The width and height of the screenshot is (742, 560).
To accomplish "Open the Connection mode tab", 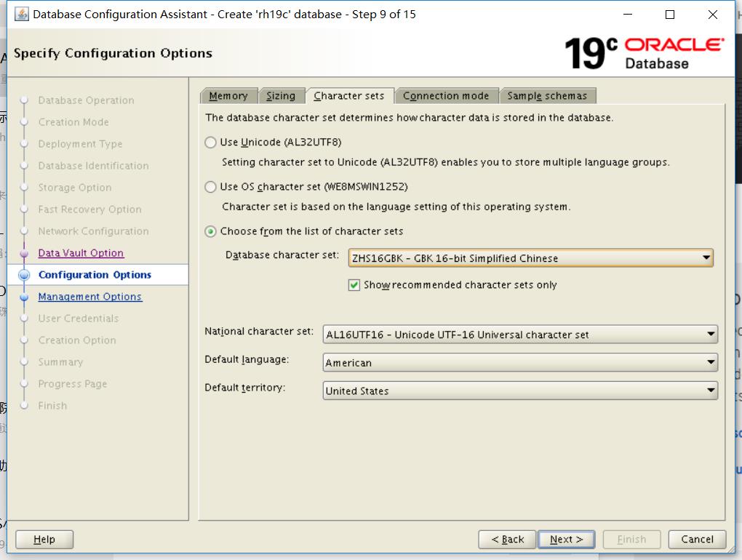I will [x=446, y=95].
